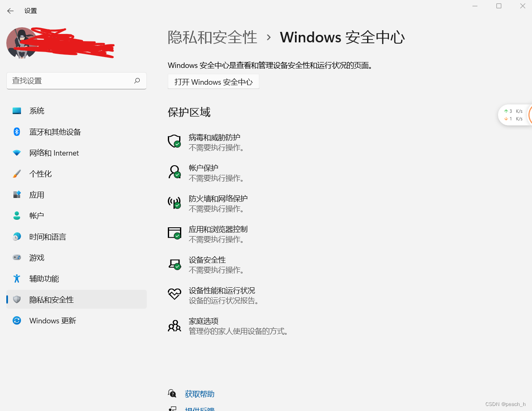Click the 个性化 paintbrush icon
This screenshot has width=532, height=411.
pos(17,174)
